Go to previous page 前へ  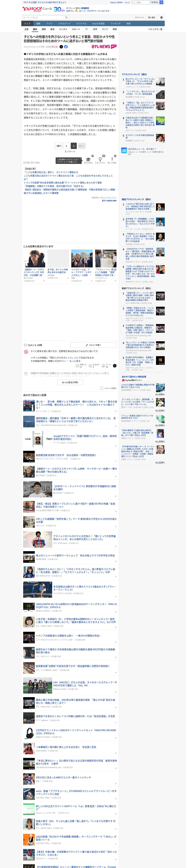(x=58, y=146)
